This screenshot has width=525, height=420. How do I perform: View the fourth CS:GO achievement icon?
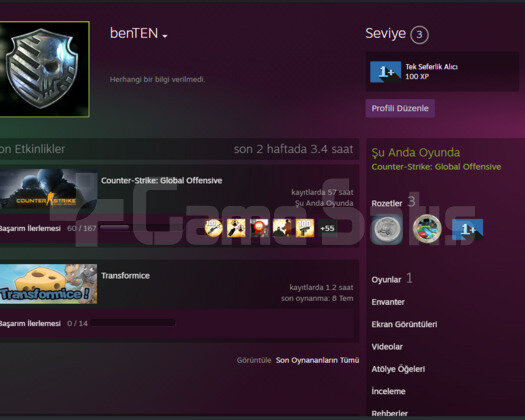[282, 228]
